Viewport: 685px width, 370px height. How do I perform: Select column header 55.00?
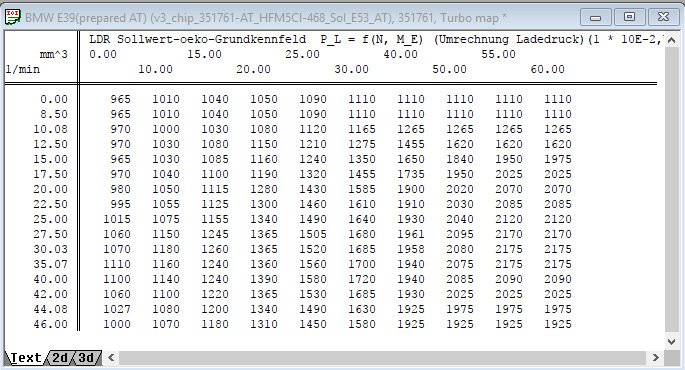(498, 54)
